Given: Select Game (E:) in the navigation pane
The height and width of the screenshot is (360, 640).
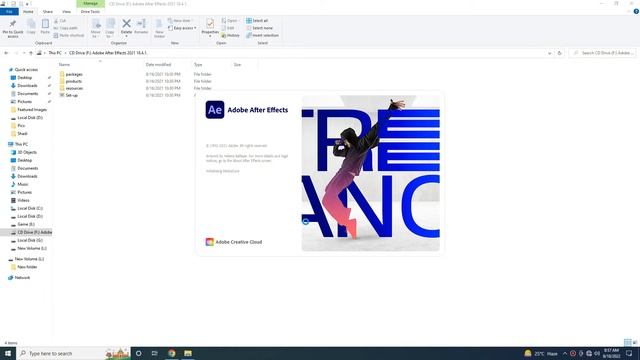Looking at the screenshot, I should (26, 224).
